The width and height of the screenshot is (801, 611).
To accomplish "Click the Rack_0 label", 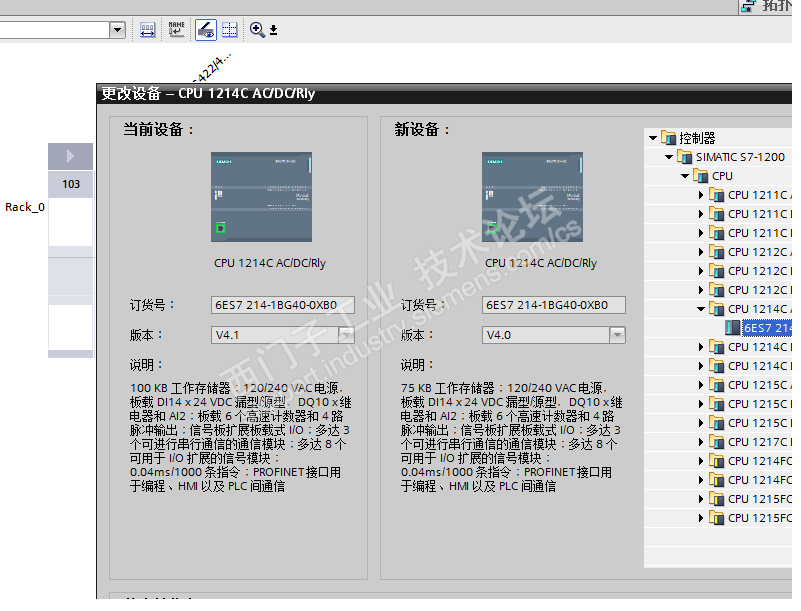I will point(25,207).
